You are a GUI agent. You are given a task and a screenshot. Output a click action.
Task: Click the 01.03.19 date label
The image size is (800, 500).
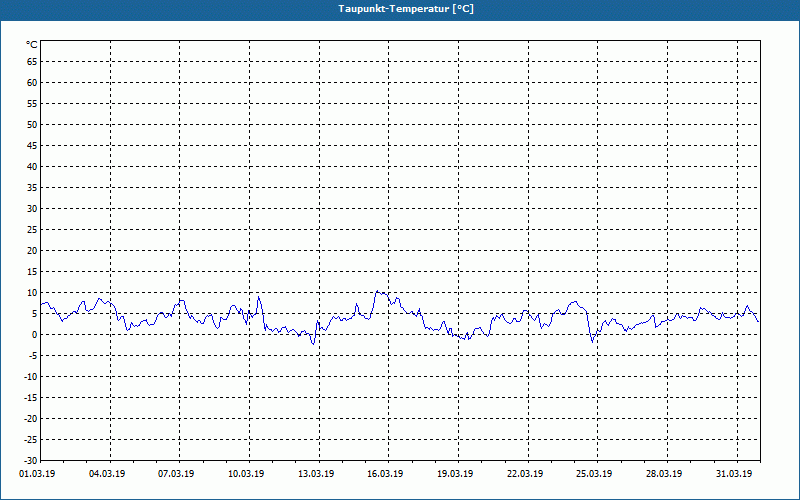tap(37, 473)
